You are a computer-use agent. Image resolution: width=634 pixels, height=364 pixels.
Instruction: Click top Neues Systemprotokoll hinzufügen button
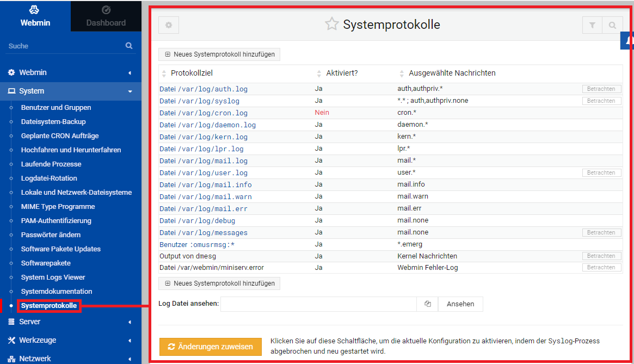[219, 54]
